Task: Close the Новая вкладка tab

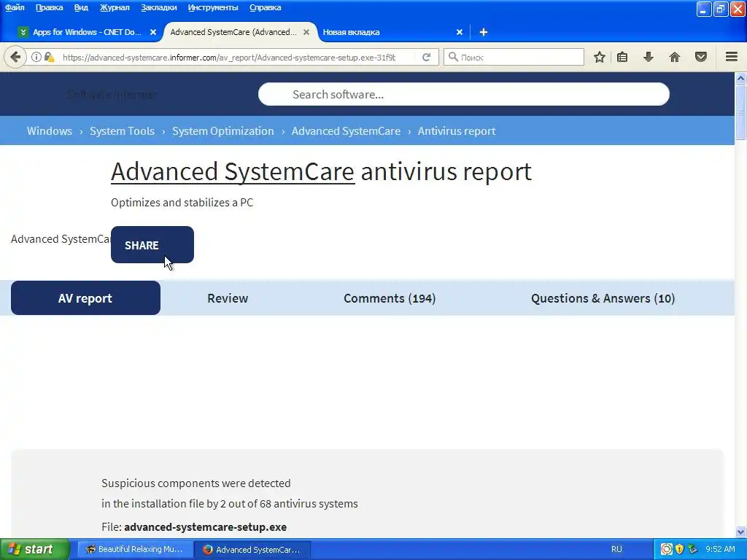Action: pos(460,32)
